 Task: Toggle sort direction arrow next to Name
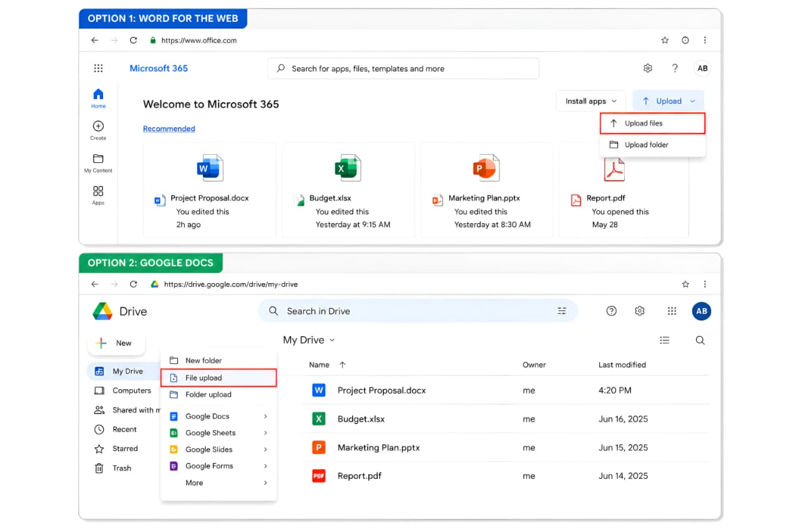point(342,365)
